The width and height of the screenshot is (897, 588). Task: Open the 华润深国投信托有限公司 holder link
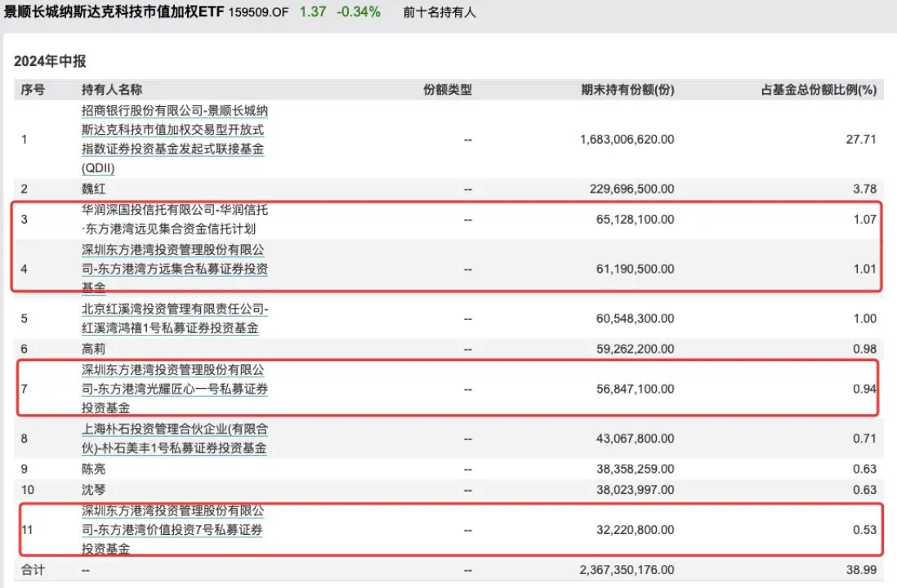pyautogui.click(x=175, y=219)
